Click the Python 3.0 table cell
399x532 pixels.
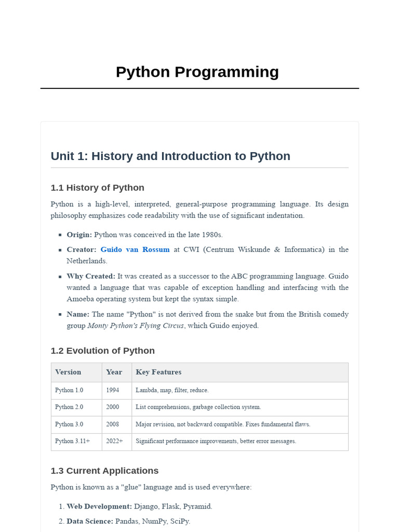[69, 424]
